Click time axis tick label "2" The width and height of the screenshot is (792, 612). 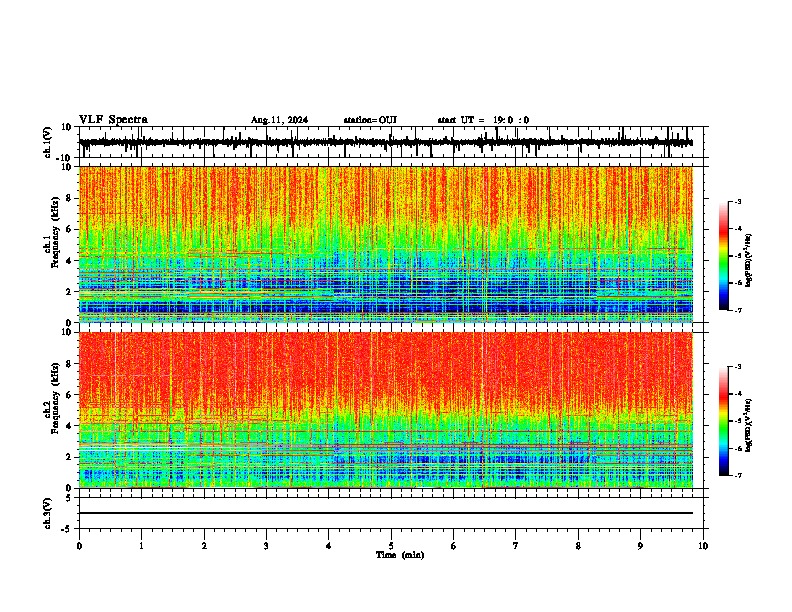pyautogui.click(x=204, y=546)
